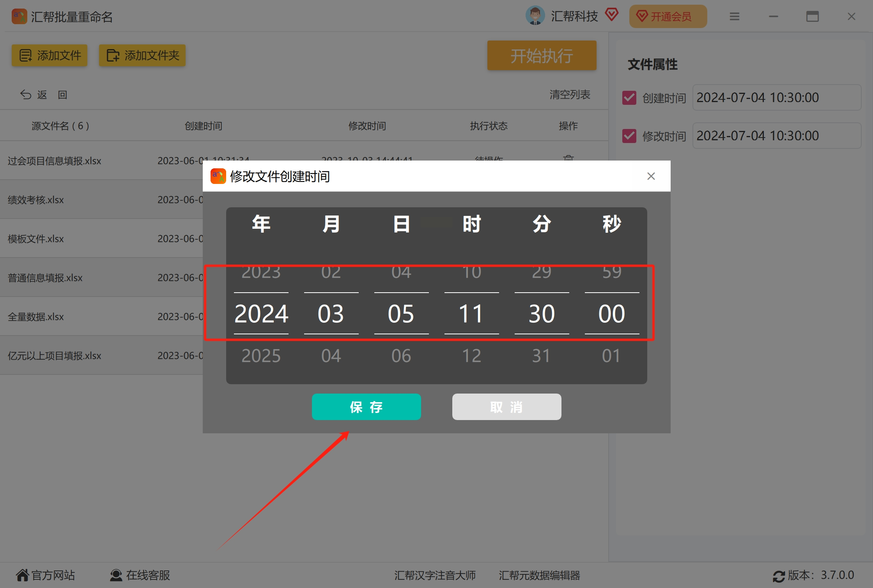The image size is (873, 588).
Task: Select minute 31 in the picker
Action: [x=541, y=355]
